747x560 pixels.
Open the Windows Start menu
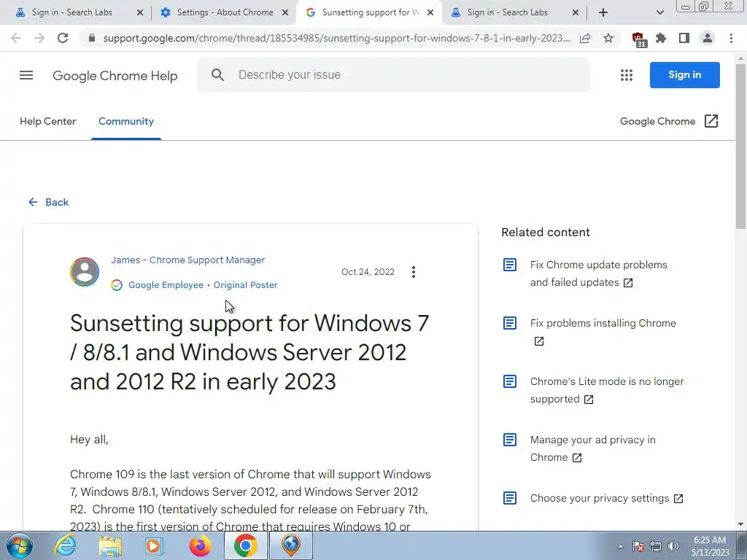click(x=20, y=545)
